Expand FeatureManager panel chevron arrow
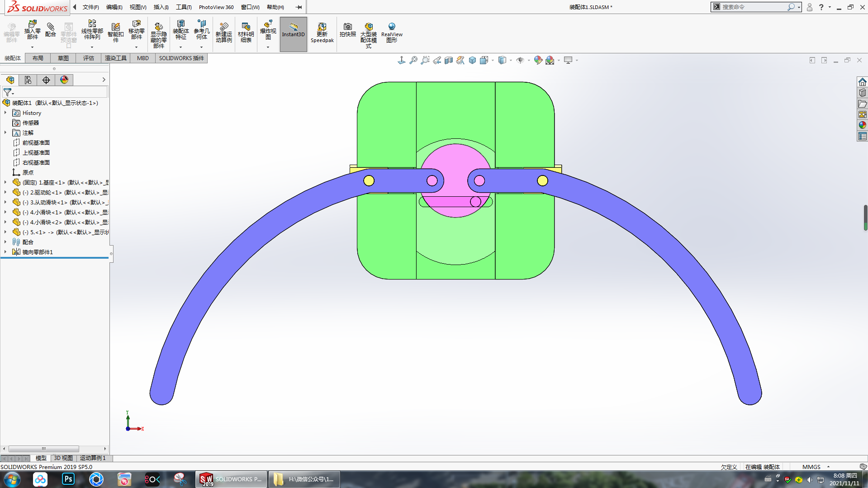The height and width of the screenshot is (488, 868). tap(104, 80)
